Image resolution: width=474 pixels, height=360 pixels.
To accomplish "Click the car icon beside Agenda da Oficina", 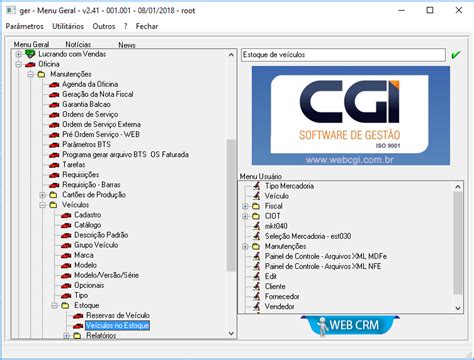I will [x=54, y=85].
